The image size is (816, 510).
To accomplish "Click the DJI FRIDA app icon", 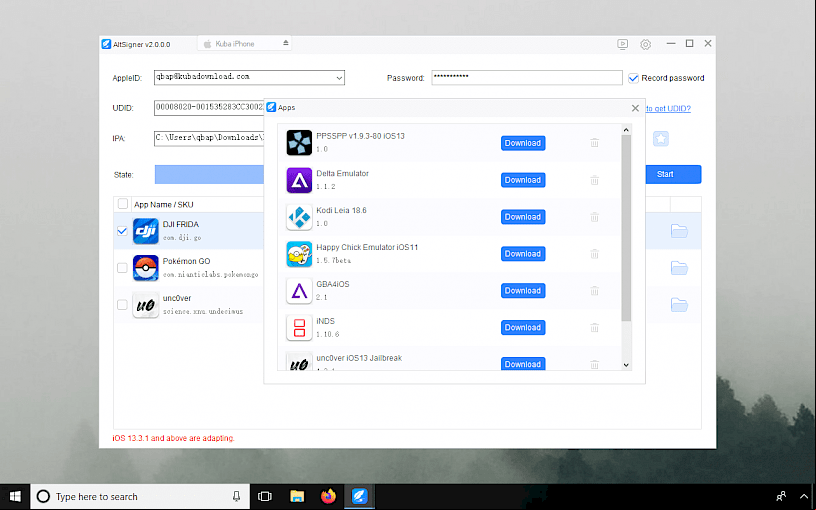I will pos(146,231).
